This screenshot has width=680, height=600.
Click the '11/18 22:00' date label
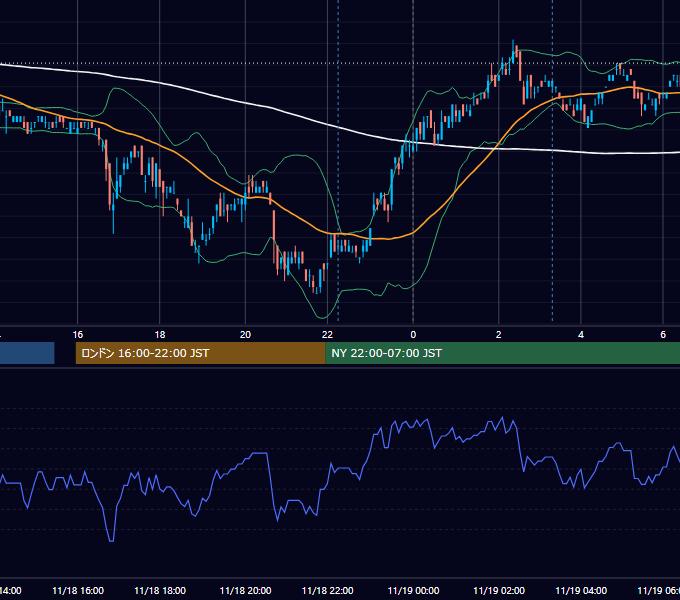point(327,590)
